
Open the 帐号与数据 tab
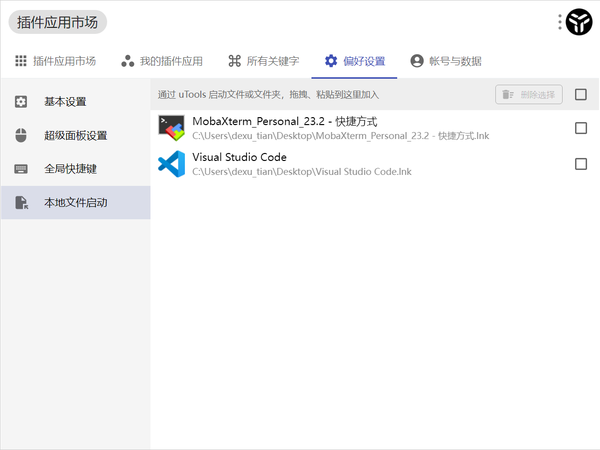446,61
